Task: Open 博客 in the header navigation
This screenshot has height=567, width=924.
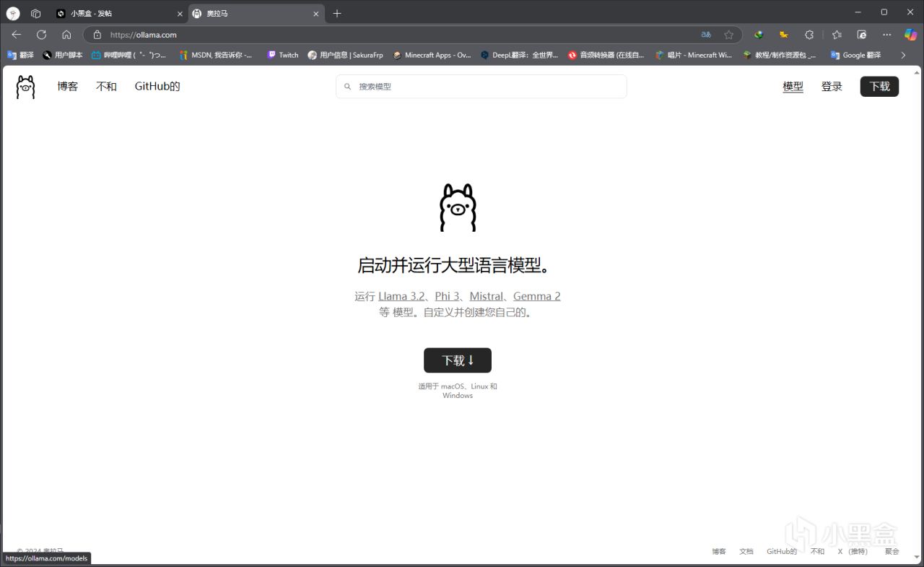Action: 68,87
